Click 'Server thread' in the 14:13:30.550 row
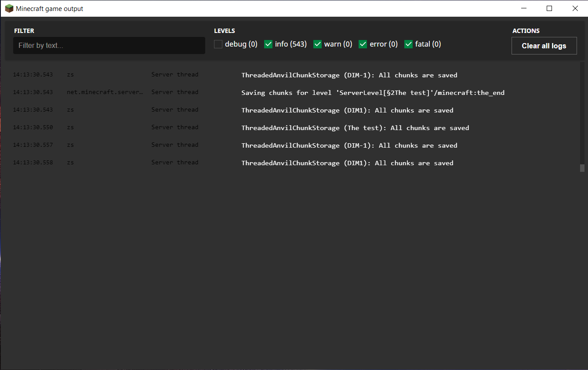The height and width of the screenshot is (370, 588). click(175, 127)
